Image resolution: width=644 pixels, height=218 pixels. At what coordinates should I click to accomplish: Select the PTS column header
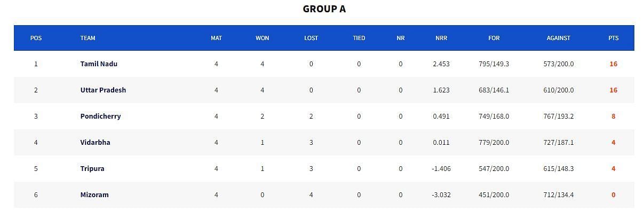614,38
